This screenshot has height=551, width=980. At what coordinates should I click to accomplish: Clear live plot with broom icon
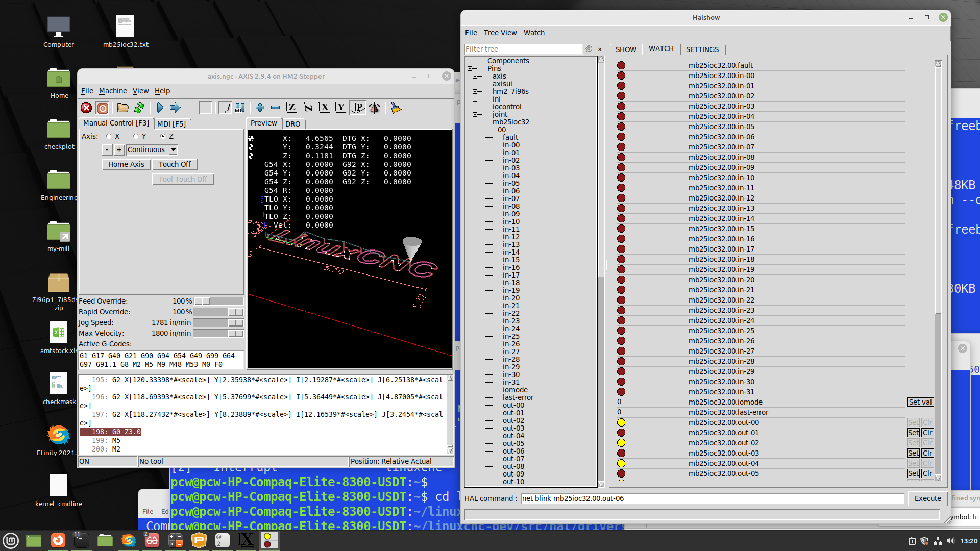pos(396,108)
